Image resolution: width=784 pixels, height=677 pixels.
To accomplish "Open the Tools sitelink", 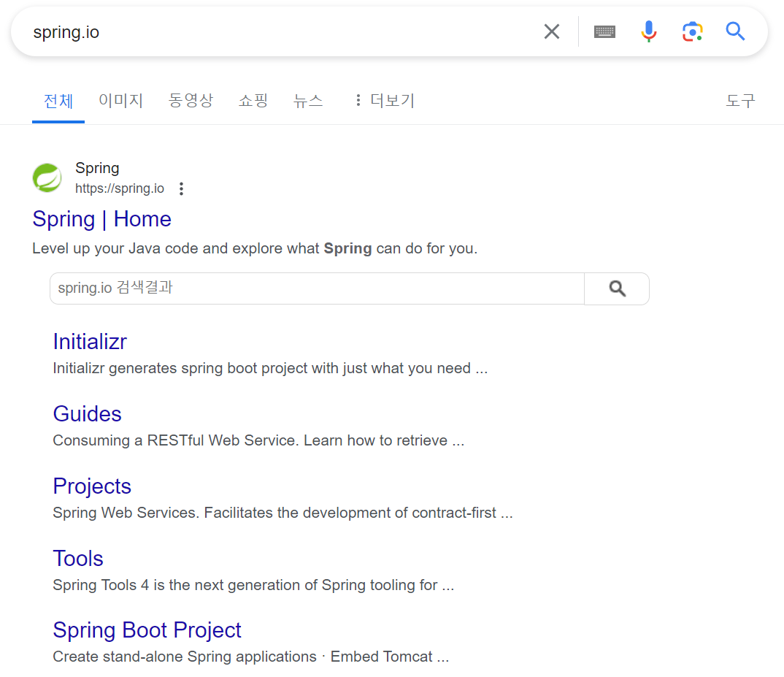I will click(x=78, y=559).
